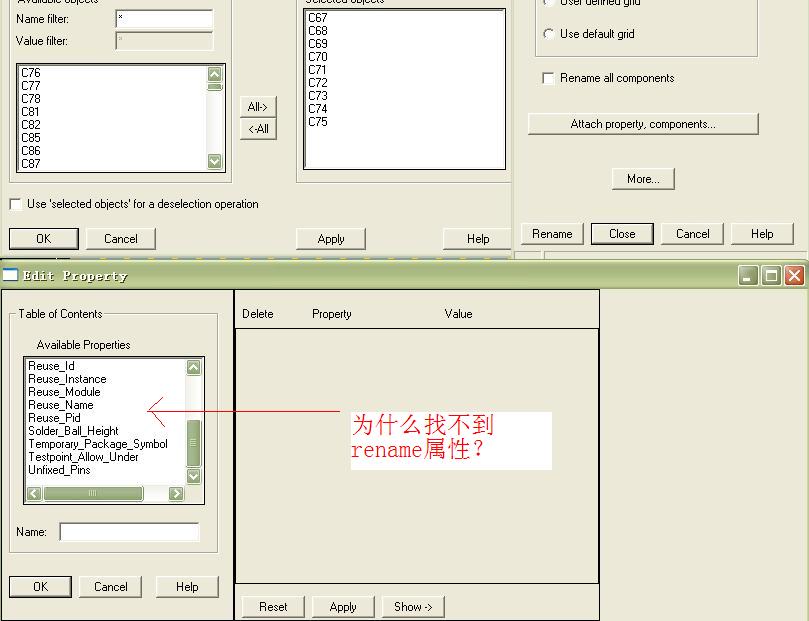This screenshot has width=809, height=621.
Task: Select C85 in available objects list
Action: 31,138
